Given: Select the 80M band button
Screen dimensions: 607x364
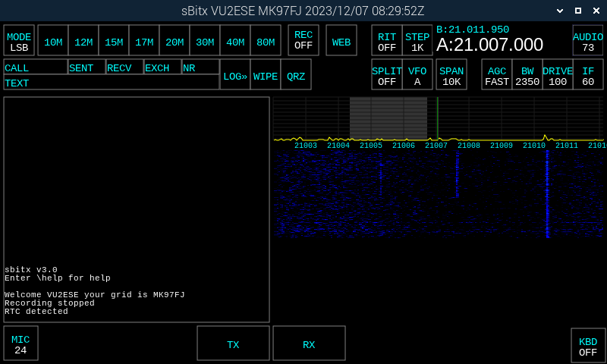Looking at the screenshot, I should (x=266, y=41).
